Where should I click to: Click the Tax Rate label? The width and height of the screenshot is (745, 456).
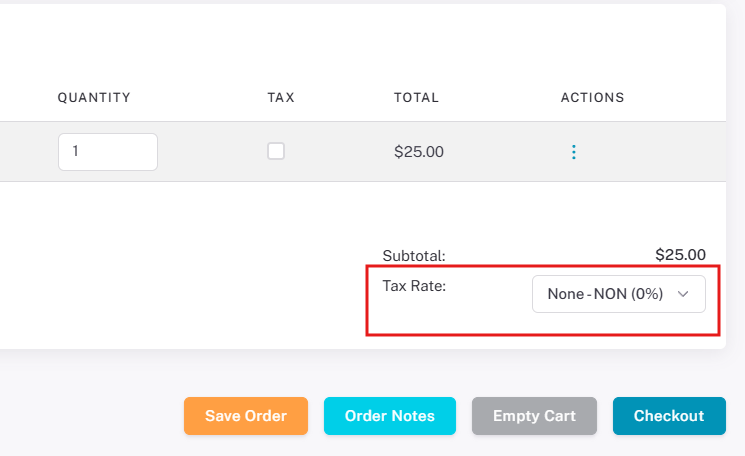(414, 286)
